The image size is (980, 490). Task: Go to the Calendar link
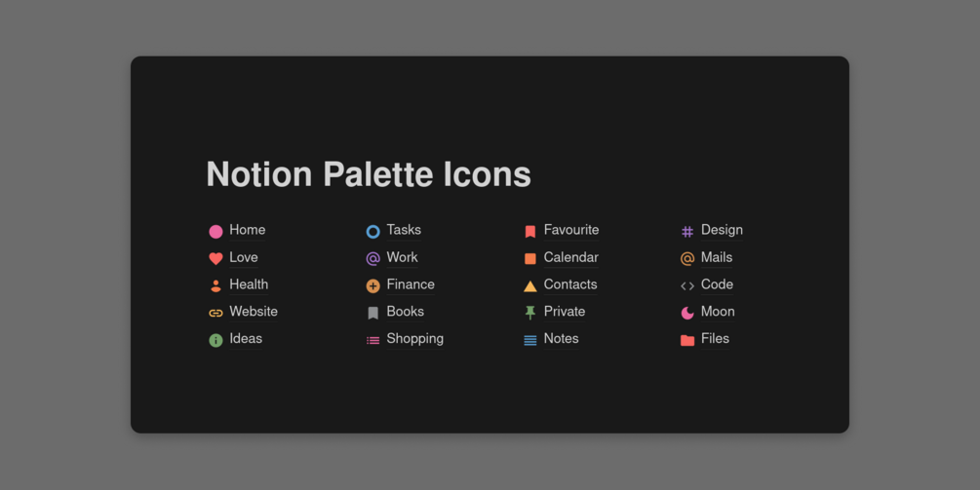[x=570, y=257]
